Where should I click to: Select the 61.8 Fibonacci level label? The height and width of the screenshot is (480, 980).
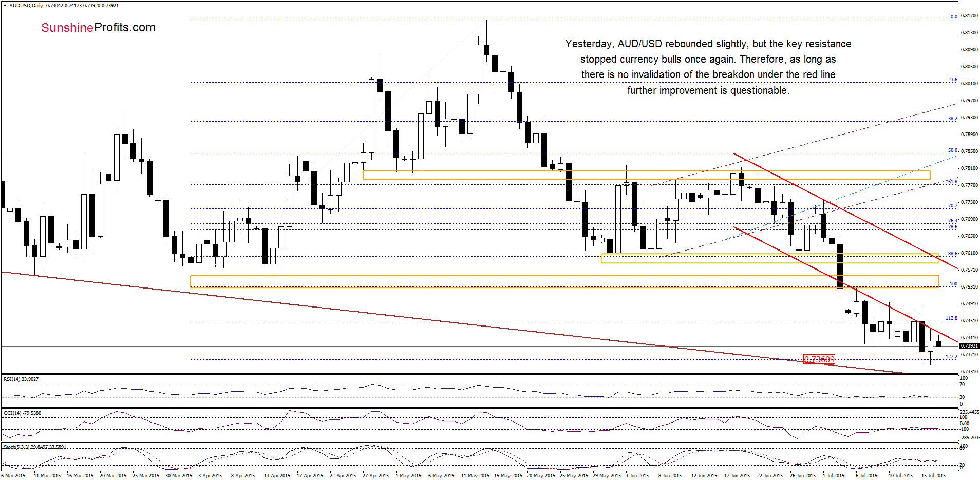(953, 182)
